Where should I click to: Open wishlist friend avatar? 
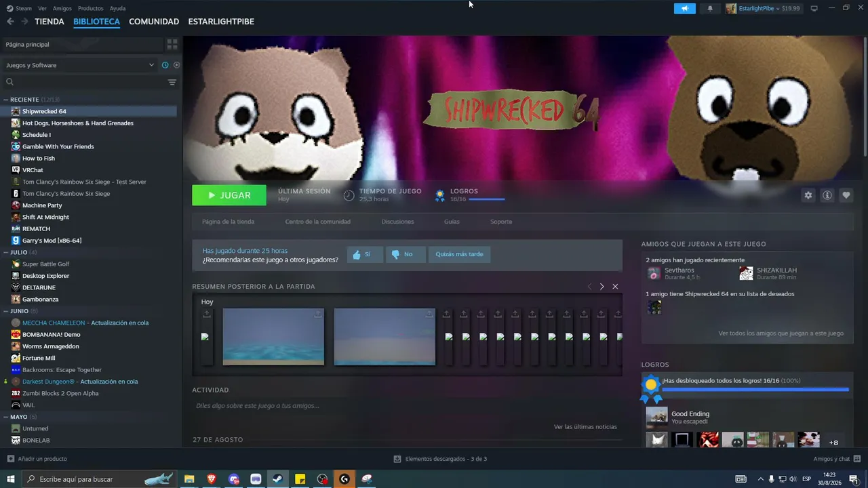tap(654, 307)
